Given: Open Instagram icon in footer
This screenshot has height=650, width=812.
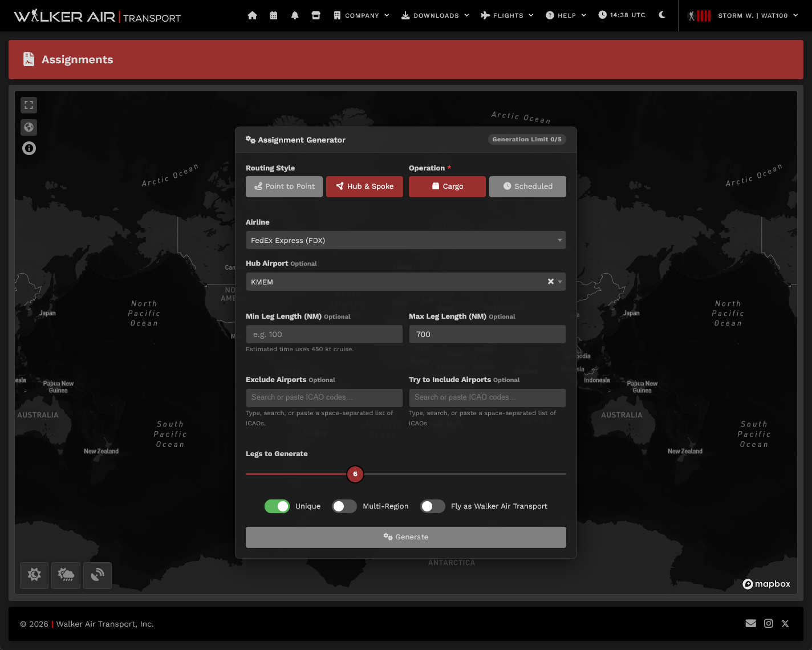Looking at the screenshot, I should tap(769, 623).
